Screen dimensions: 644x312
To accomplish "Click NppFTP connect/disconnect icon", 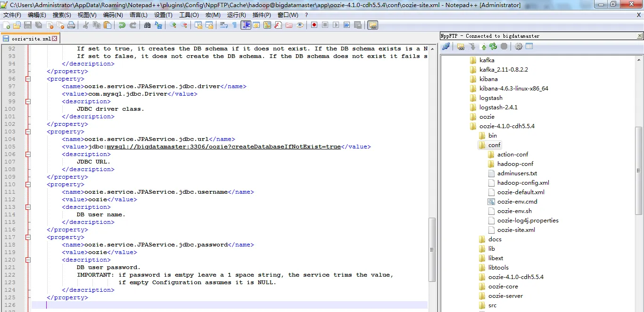I will click(446, 46).
